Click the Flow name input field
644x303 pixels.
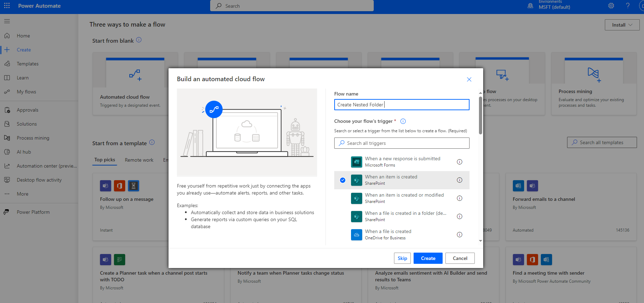coord(402,105)
